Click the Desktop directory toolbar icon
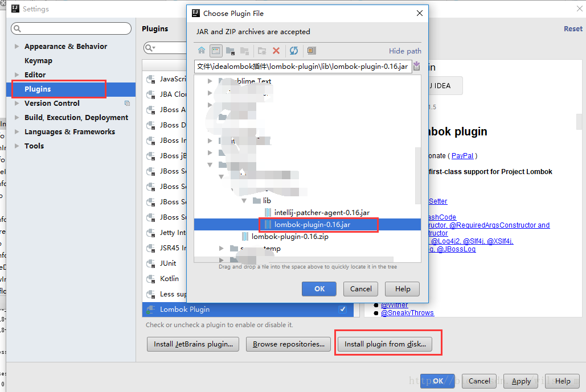Screen dimensions: 586x392 216,51
